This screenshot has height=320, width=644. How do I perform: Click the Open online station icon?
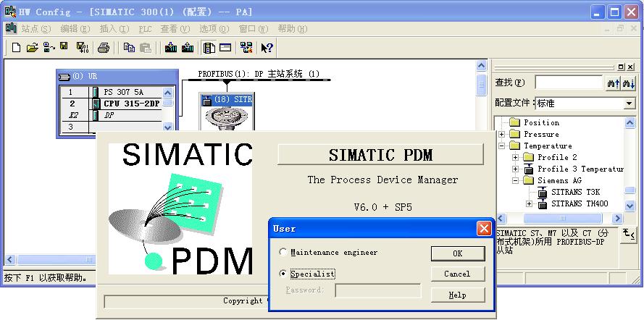coord(49,48)
